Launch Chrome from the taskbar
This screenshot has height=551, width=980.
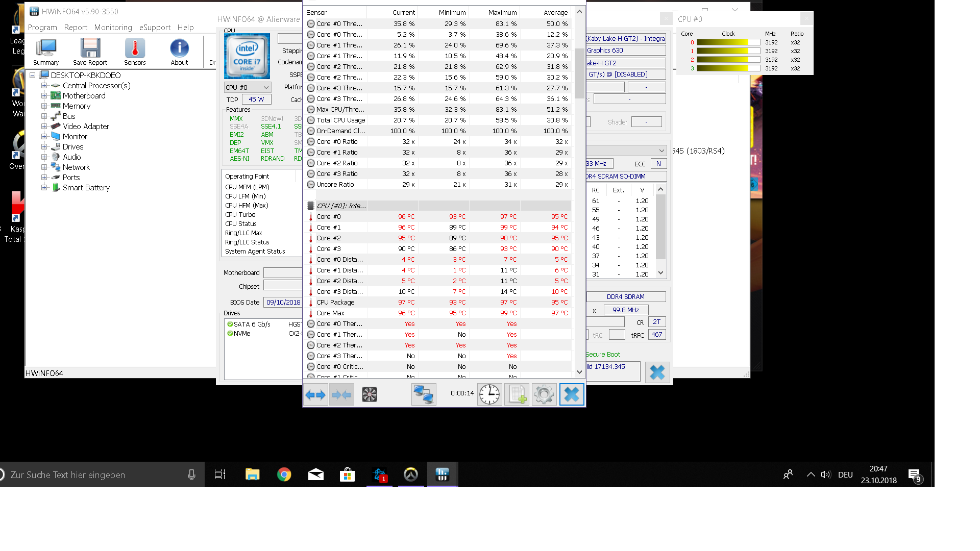(x=284, y=475)
